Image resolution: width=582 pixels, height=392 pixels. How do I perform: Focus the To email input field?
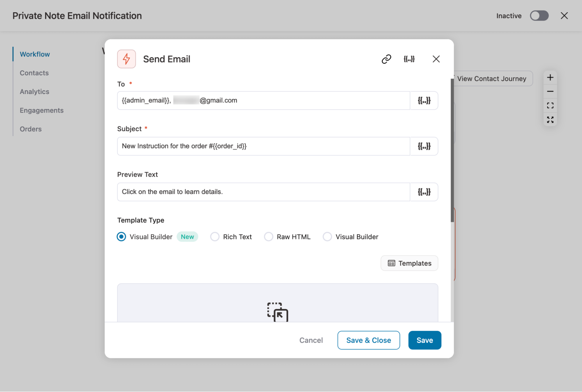coord(263,100)
